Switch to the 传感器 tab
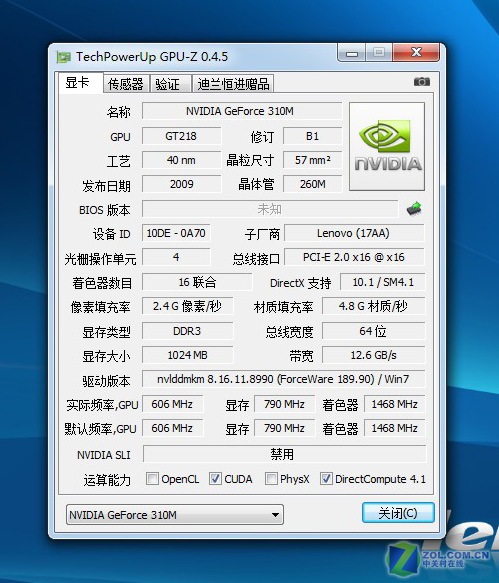This screenshot has width=499, height=583. [x=126, y=84]
